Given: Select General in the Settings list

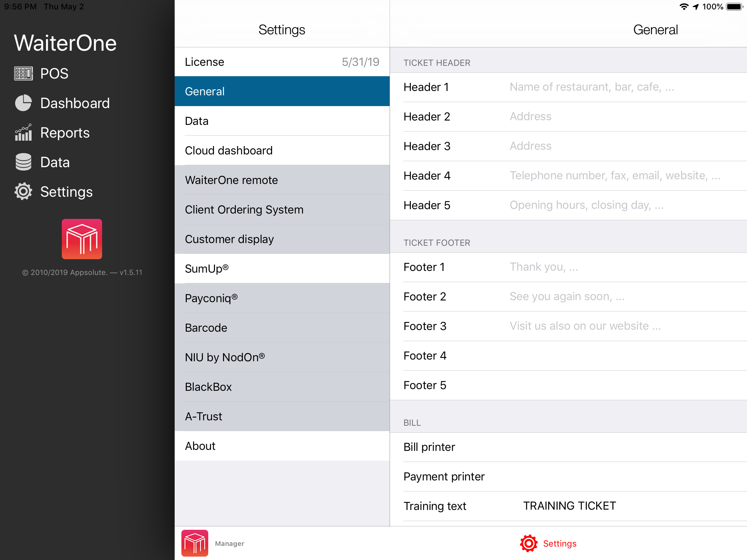Looking at the screenshot, I should (x=282, y=91).
